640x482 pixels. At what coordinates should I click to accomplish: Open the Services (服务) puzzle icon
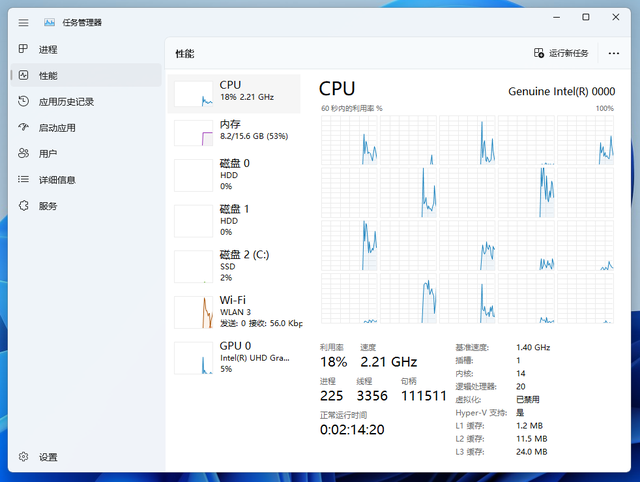click(x=23, y=206)
